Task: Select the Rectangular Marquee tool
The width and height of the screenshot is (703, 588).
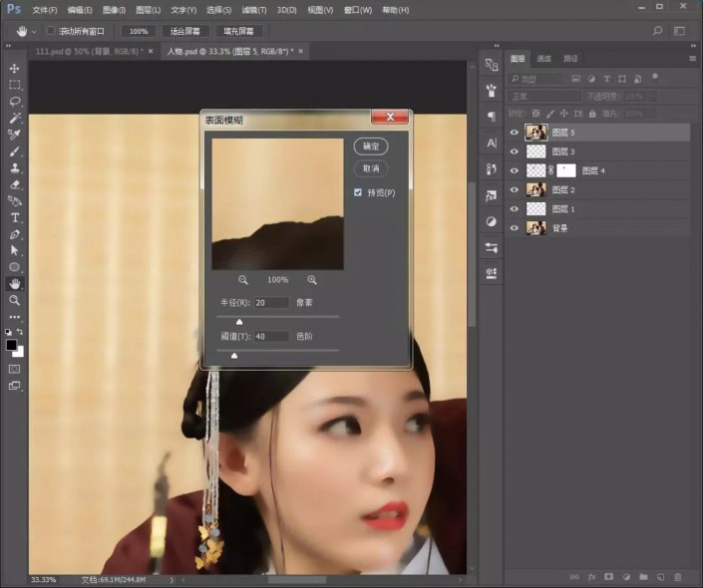Action: 14,85
